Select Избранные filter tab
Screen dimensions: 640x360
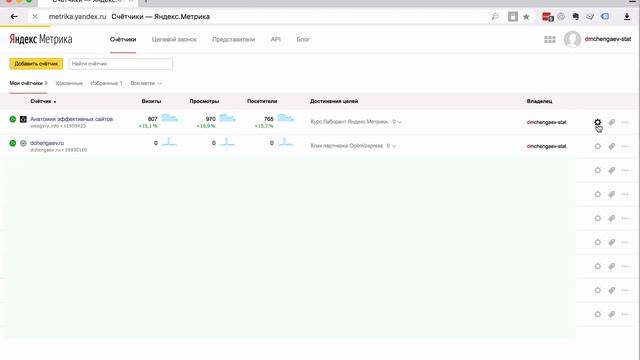107,83
